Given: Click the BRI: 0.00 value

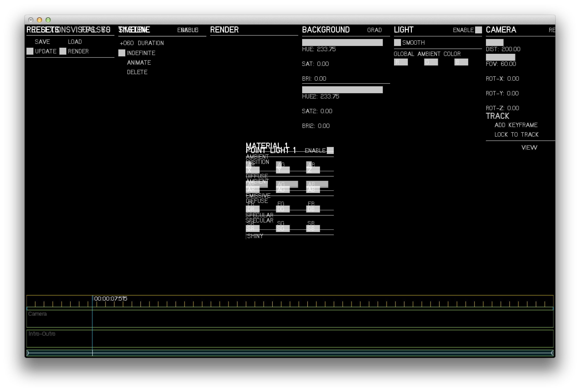Looking at the screenshot, I should [314, 78].
